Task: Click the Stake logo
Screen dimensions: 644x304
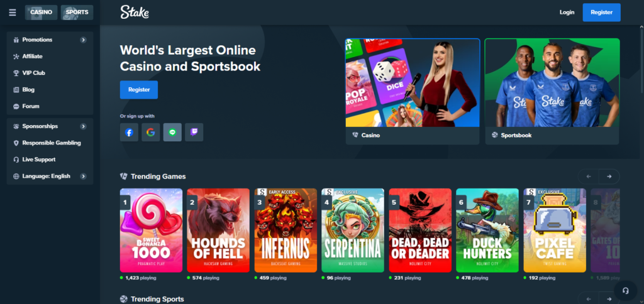Action: tap(135, 13)
